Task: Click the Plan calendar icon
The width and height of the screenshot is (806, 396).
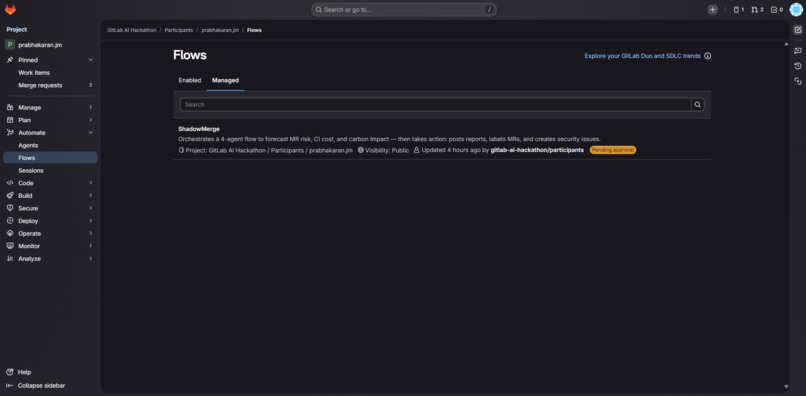Action: (10, 120)
